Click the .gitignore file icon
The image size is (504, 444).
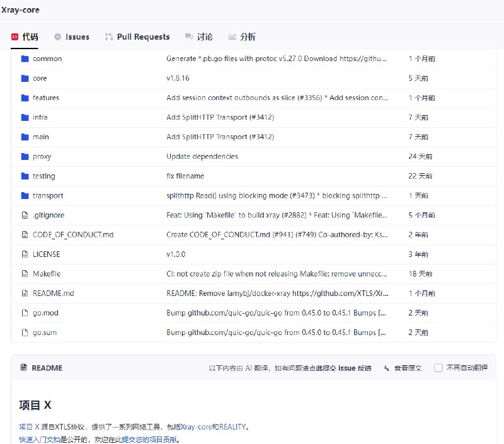click(23, 215)
